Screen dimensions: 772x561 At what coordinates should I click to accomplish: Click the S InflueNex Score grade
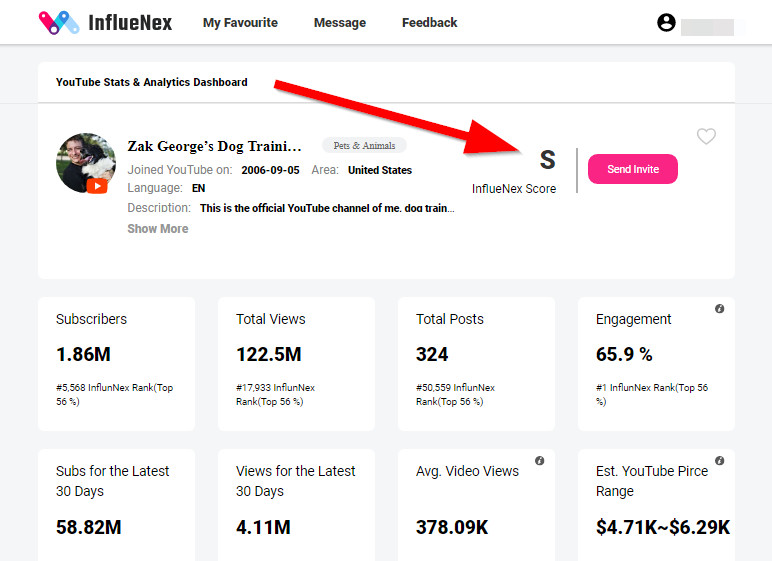pos(547,160)
